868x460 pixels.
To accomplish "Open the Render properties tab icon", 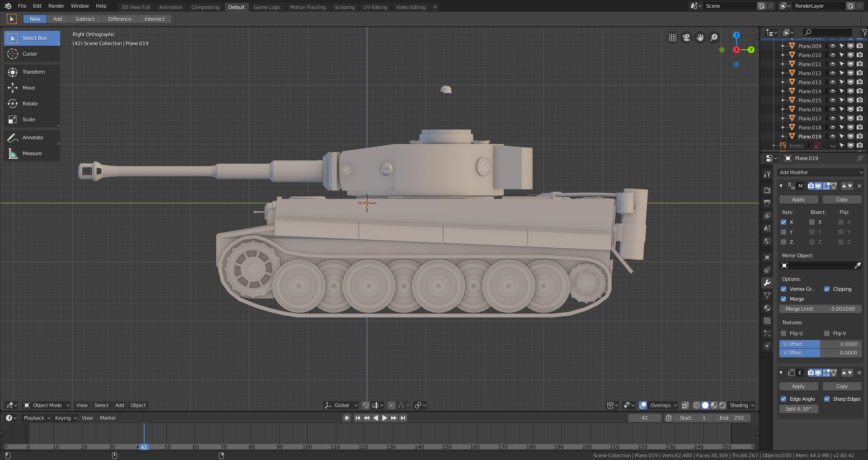I will 767,190.
